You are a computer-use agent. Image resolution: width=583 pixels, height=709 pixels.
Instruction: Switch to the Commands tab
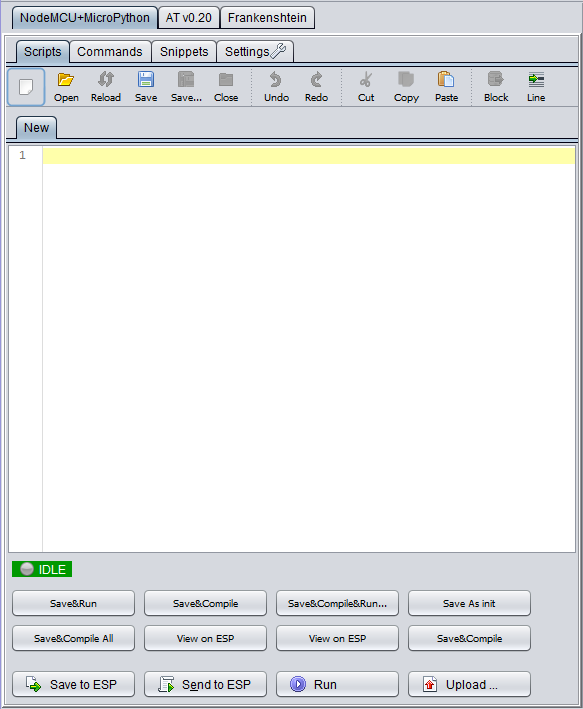(x=110, y=52)
